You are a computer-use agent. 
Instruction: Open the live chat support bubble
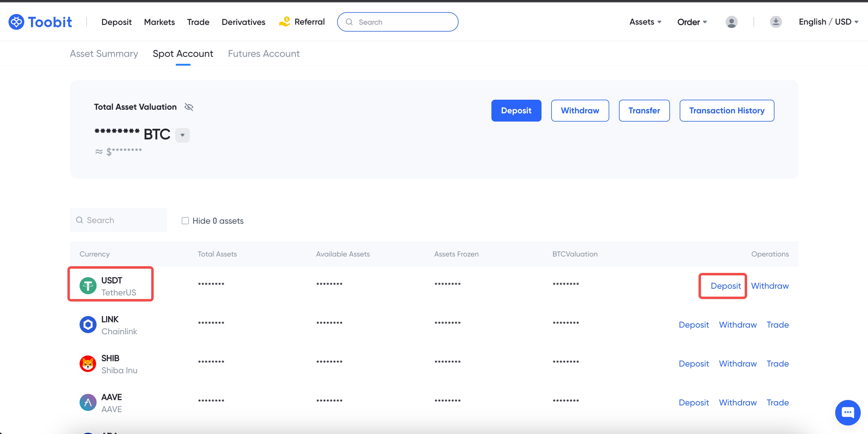(x=847, y=412)
